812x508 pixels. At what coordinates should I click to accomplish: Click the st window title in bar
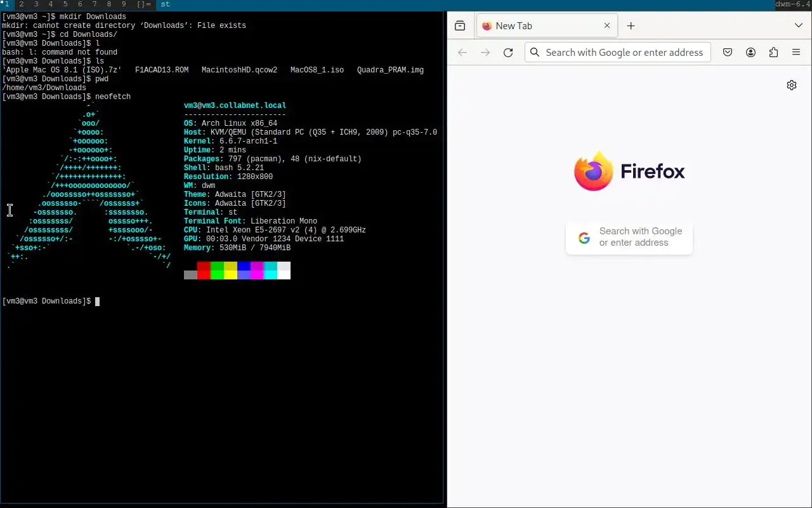tap(165, 4)
